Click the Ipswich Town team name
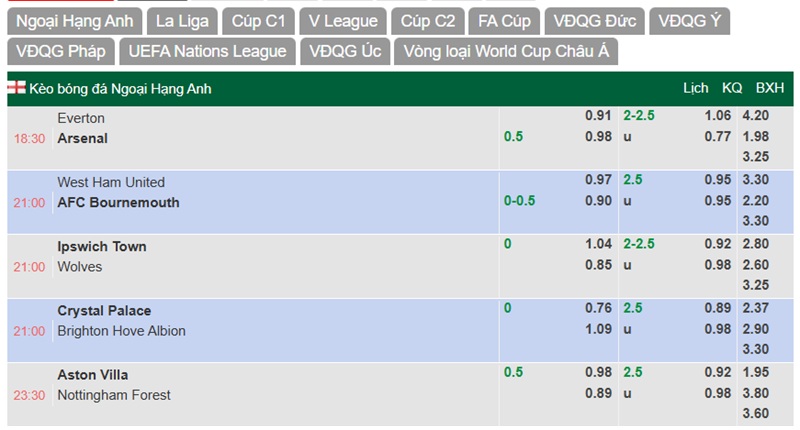 [102, 246]
